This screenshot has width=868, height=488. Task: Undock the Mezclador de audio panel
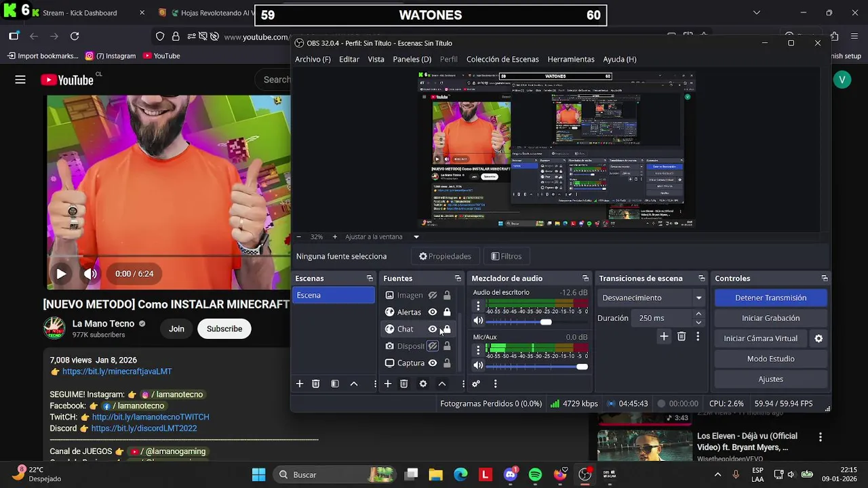(586, 279)
